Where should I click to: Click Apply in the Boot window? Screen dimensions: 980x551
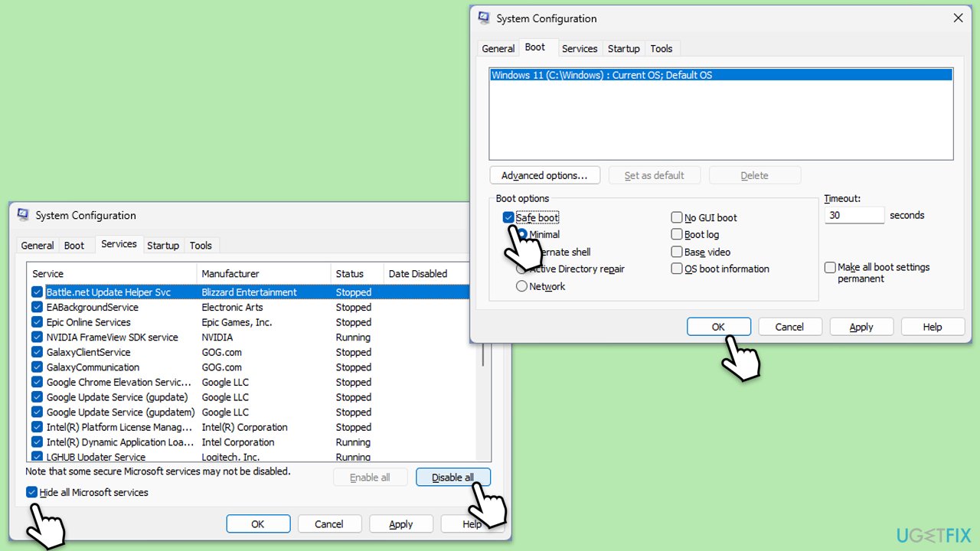(x=861, y=326)
